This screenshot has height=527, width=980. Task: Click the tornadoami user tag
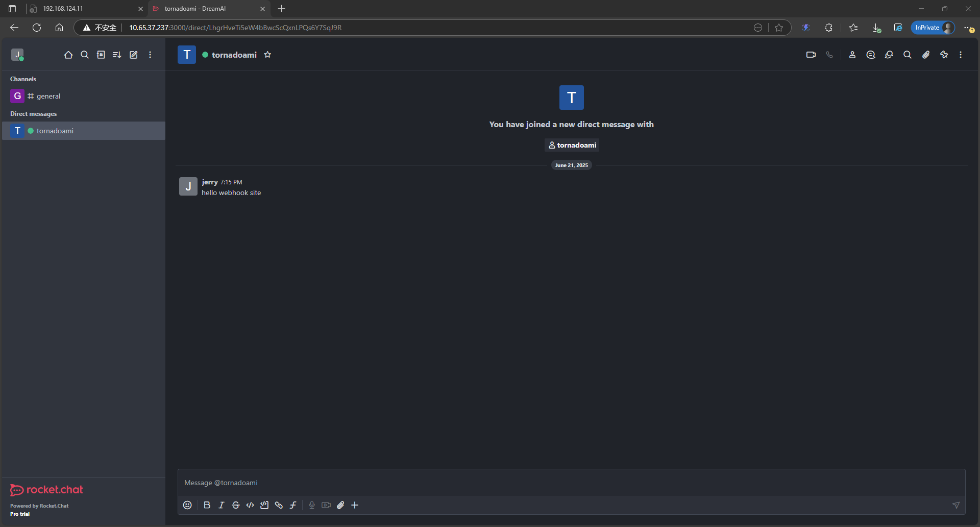[572, 145]
